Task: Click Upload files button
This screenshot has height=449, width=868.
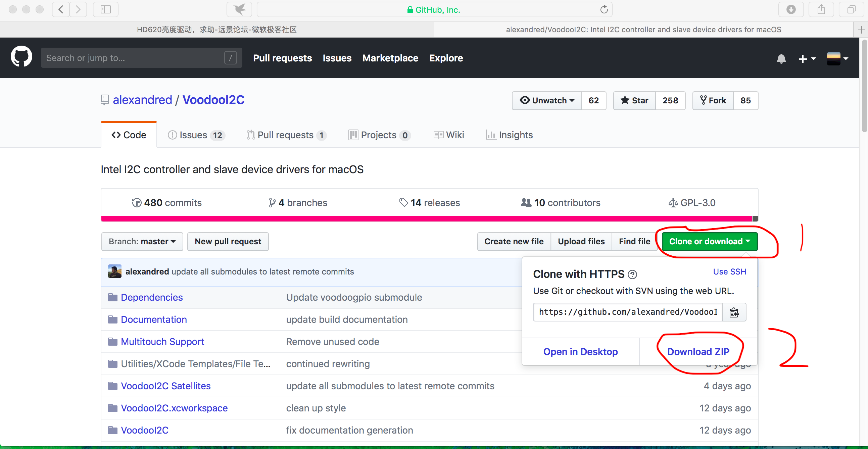Action: click(581, 242)
